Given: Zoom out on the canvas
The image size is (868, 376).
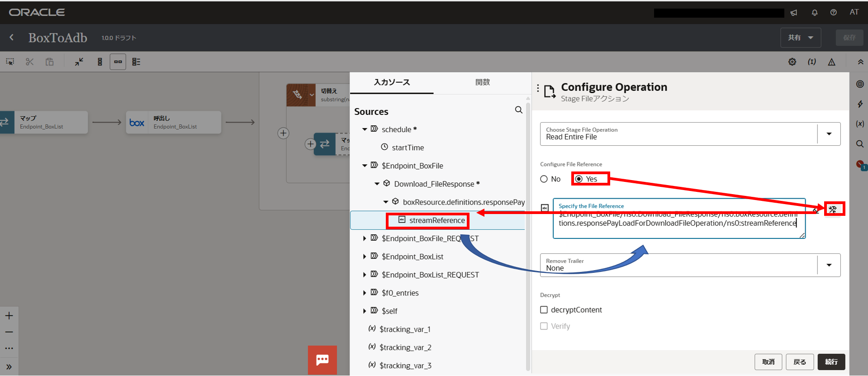Looking at the screenshot, I should tap(9, 332).
